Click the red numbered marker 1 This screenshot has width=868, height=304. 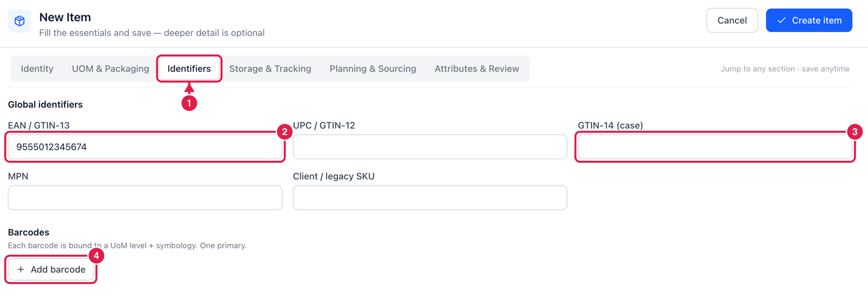coord(189,103)
